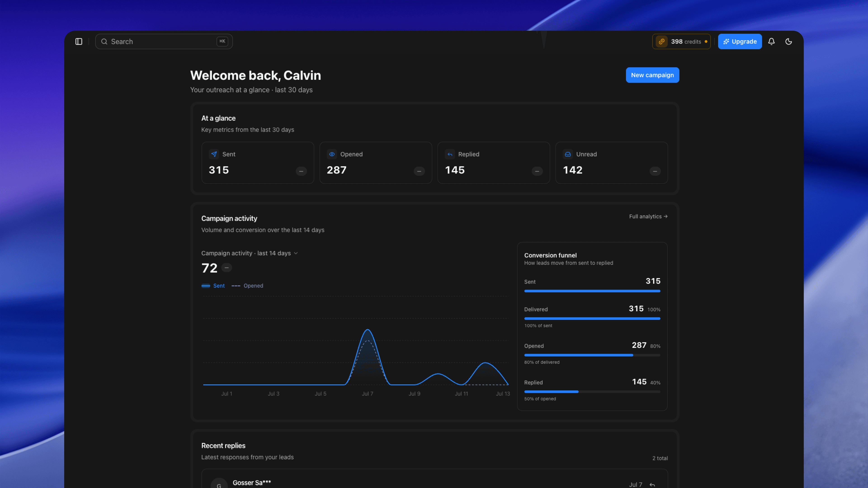Open the Gosser Sa*** reply
This screenshot has height=488, width=868.
point(435,479)
